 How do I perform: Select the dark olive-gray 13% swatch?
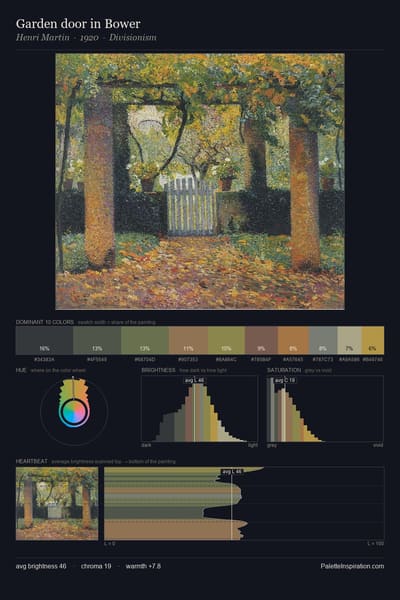(x=97, y=340)
